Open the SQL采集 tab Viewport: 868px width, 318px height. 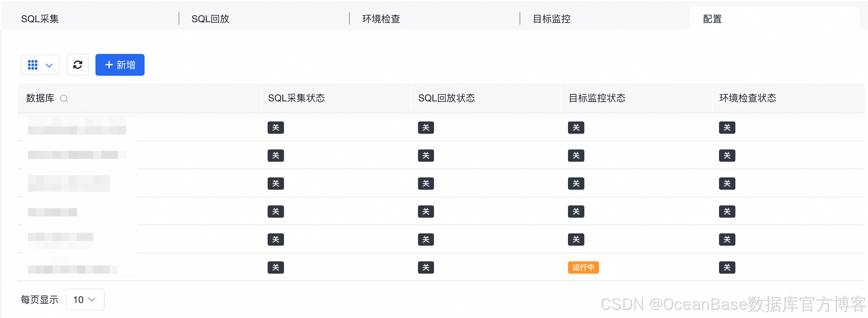pos(40,19)
